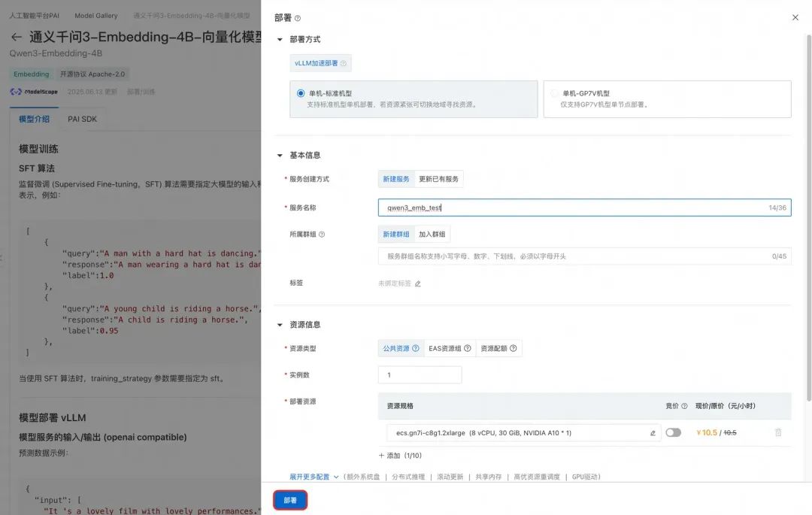Collapse the 基本信息 section

tap(280, 156)
